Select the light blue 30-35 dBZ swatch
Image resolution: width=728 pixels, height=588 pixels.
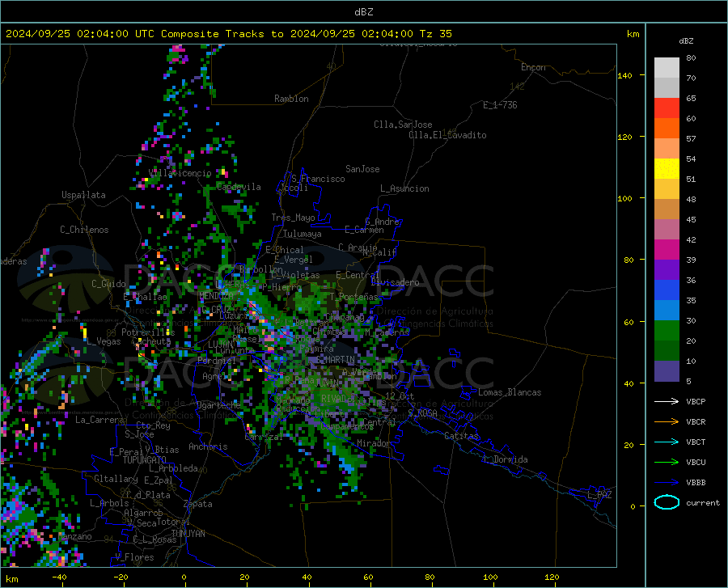(x=667, y=311)
